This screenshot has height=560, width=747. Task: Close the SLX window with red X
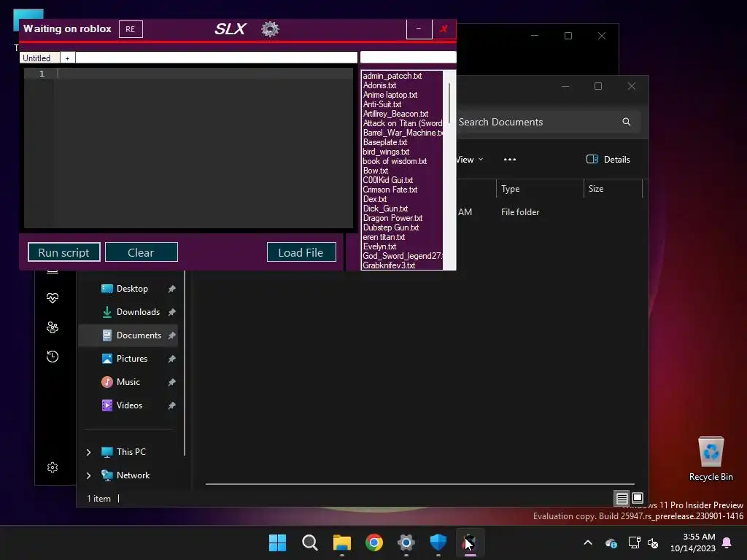[x=444, y=29]
